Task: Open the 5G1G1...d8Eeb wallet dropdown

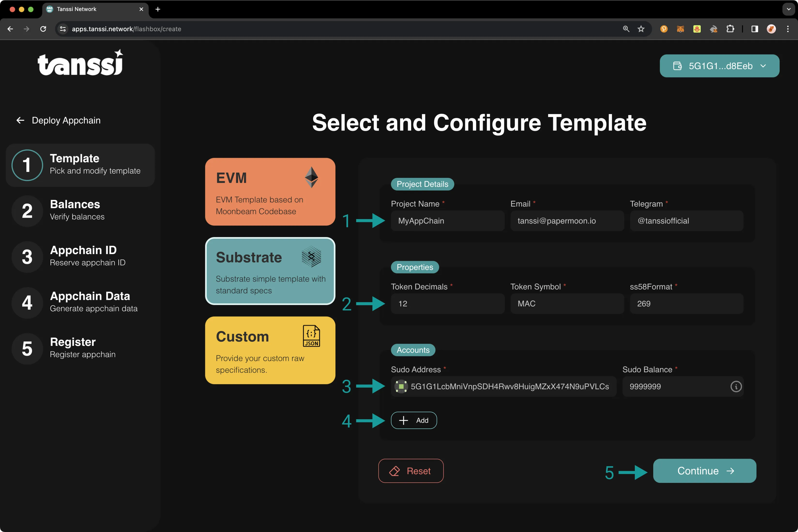Action: [x=719, y=66]
